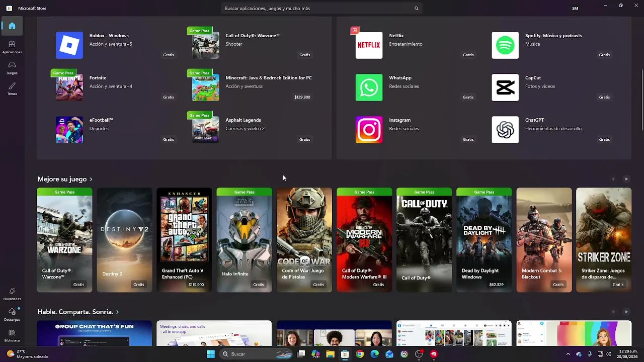
Task: Click the $129.900 price for Minecraft
Action: click(x=302, y=97)
